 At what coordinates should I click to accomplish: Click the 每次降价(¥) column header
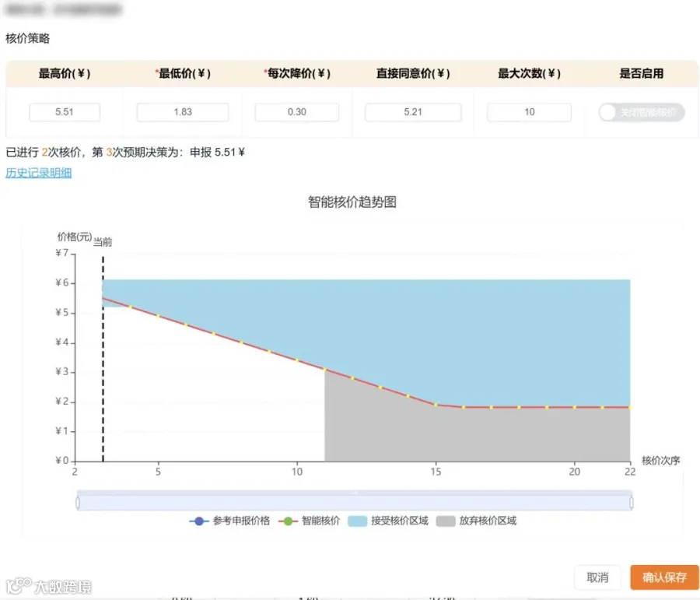297,74
